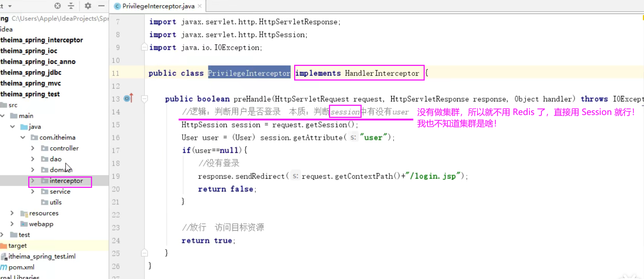
Task: Collapse the com.itheima package
Action: click(x=23, y=137)
